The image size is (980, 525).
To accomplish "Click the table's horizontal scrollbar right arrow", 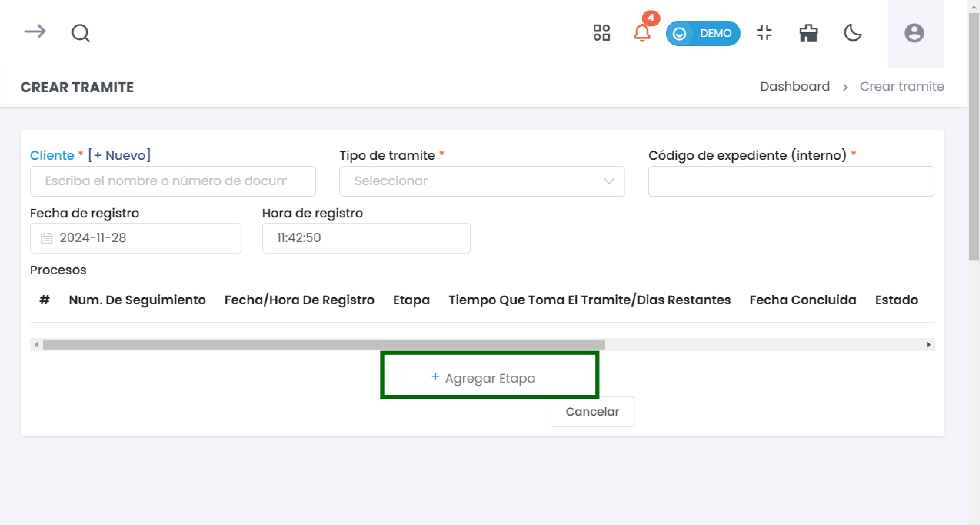I will (x=929, y=344).
